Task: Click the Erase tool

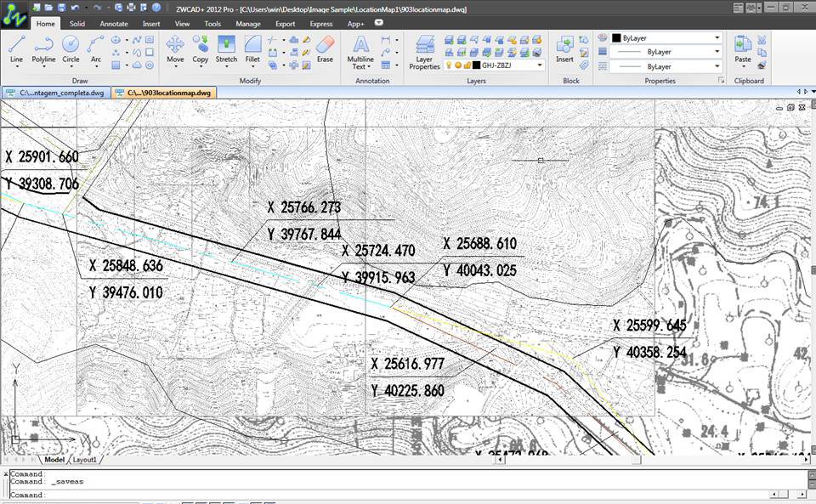Action: [325, 48]
